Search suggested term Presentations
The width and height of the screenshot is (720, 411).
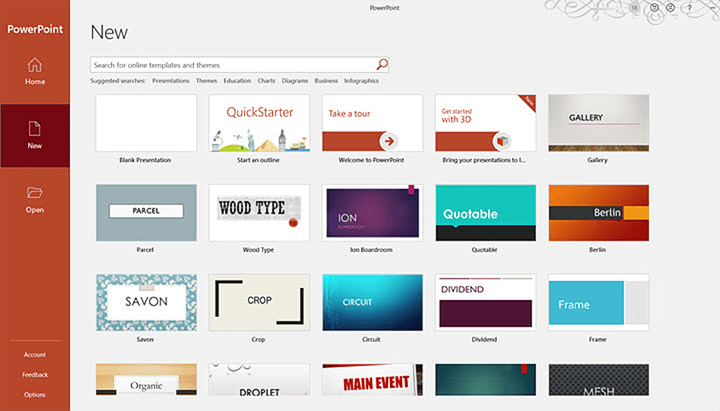[171, 81]
